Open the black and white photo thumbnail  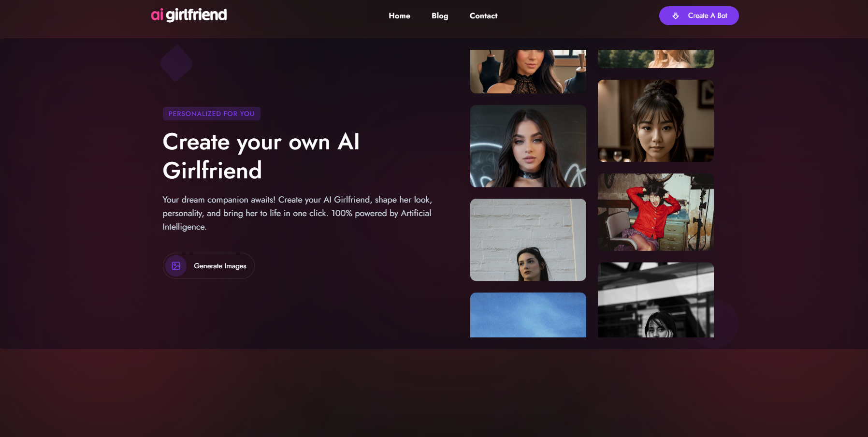click(x=655, y=300)
